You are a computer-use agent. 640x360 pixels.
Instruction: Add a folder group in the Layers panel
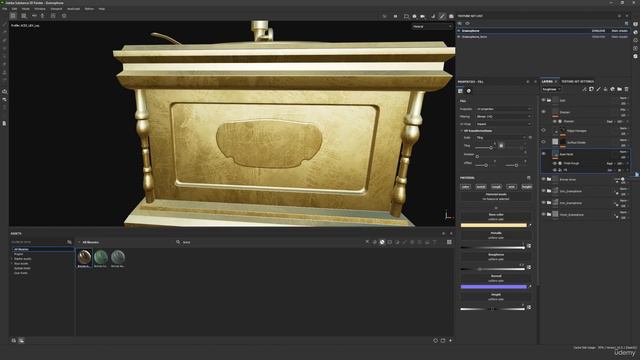[619, 89]
